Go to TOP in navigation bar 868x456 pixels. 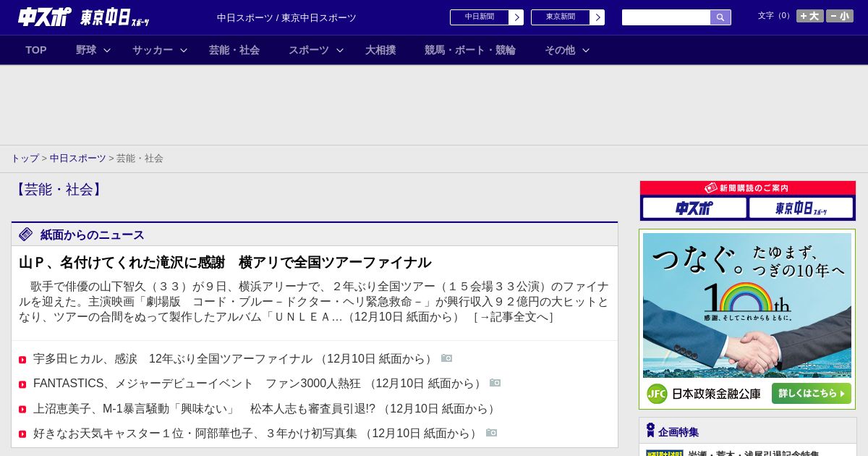click(x=36, y=50)
